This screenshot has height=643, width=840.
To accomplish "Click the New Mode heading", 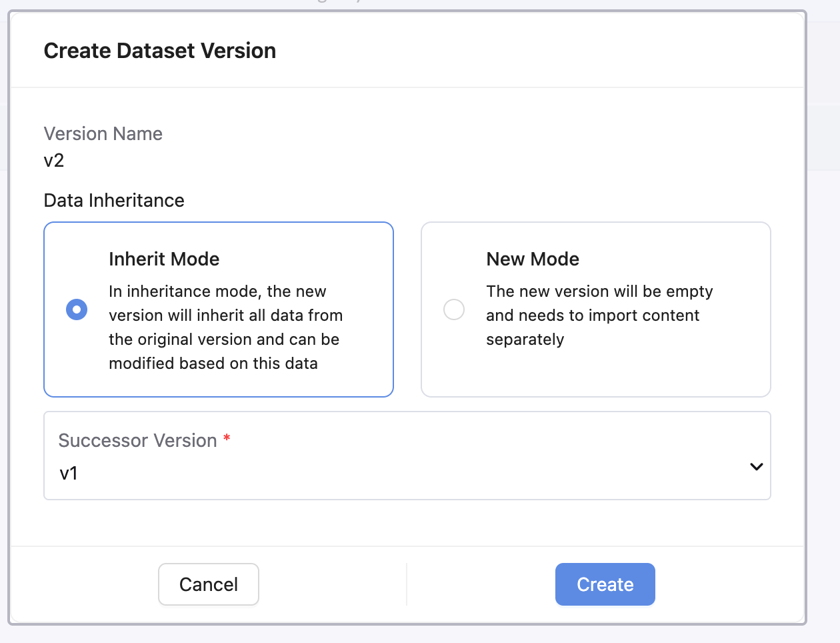I will (x=533, y=259).
